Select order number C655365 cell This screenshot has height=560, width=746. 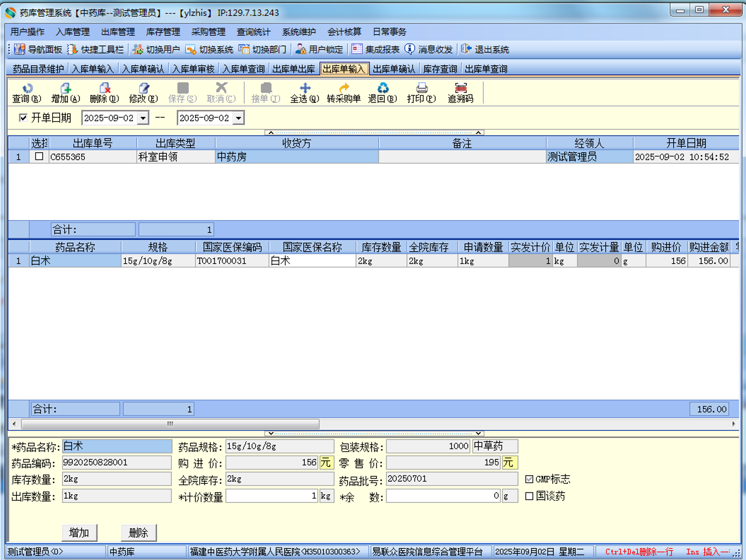tap(93, 157)
